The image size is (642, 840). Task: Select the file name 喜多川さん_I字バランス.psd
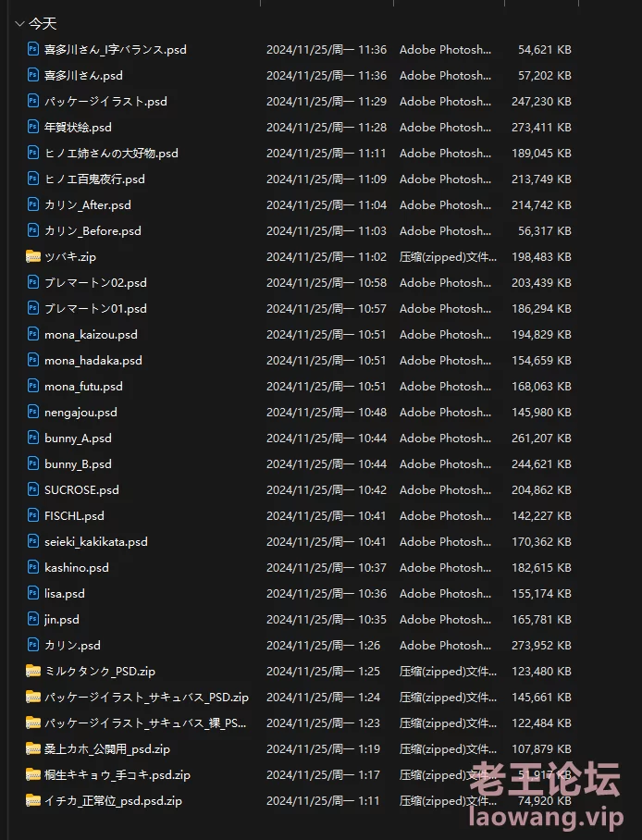click(116, 49)
